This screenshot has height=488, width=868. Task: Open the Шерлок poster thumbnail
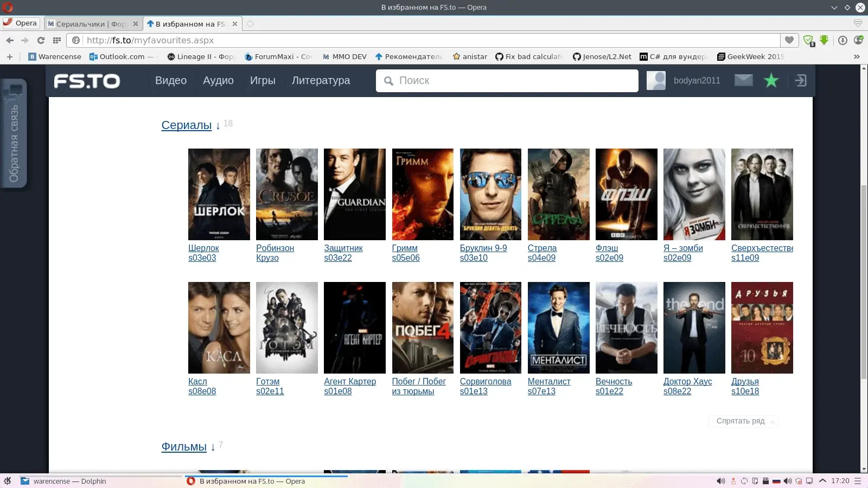(x=219, y=194)
